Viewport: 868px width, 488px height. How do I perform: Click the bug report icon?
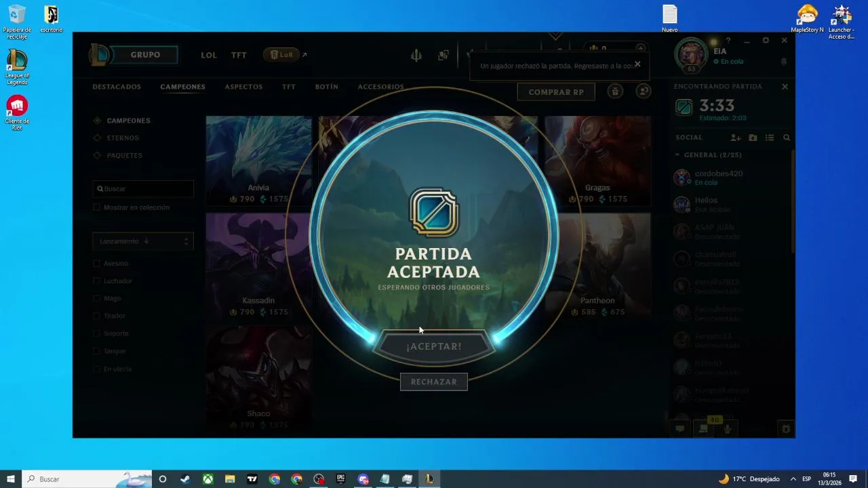click(786, 428)
